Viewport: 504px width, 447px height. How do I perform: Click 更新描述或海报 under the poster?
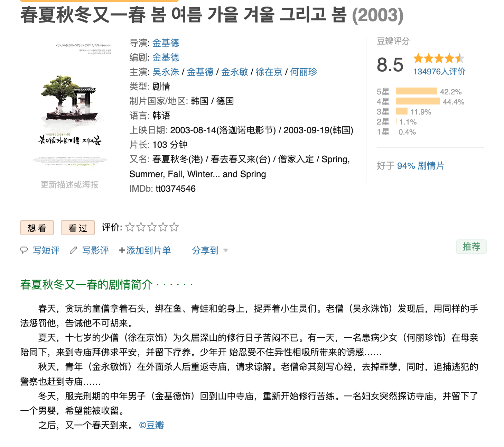coord(69,185)
